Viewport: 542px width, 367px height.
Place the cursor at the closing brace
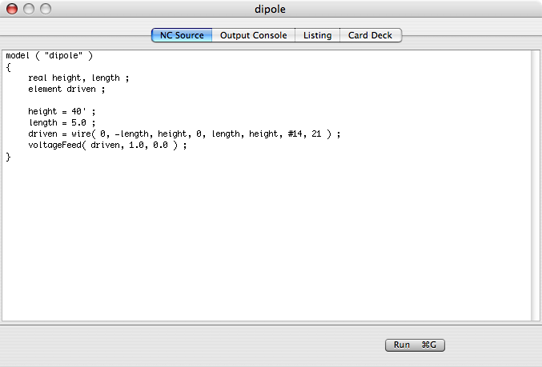[8, 157]
